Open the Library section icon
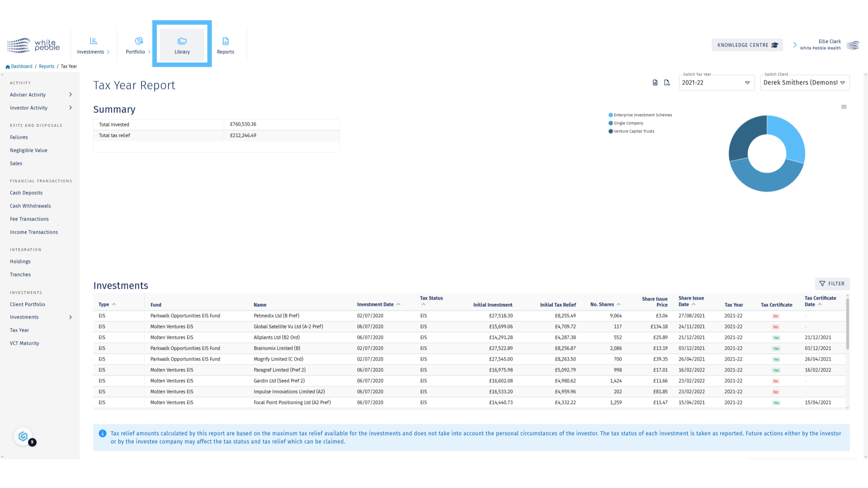Image resolution: width=868 pixels, height=488 pixels. coord(182,41)
